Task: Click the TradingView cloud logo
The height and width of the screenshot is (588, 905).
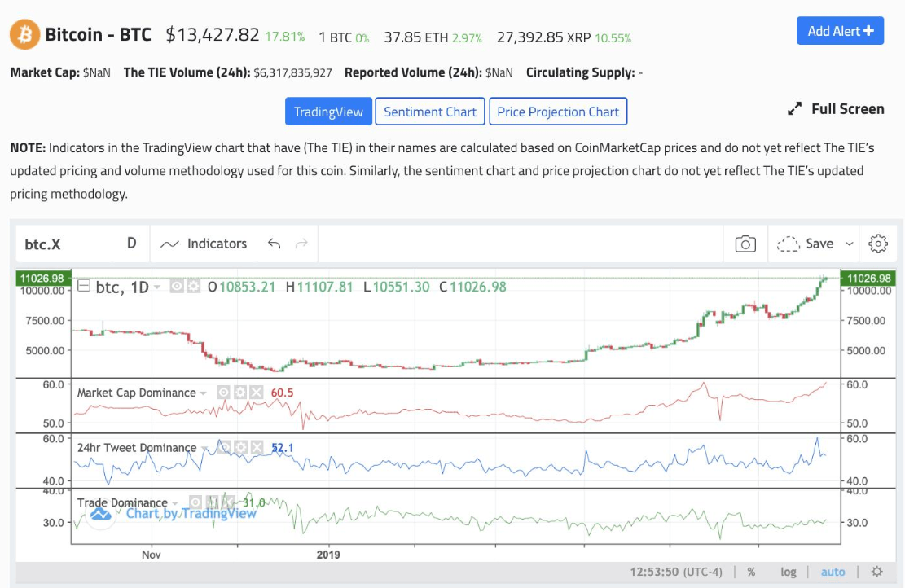Action: 100,514
